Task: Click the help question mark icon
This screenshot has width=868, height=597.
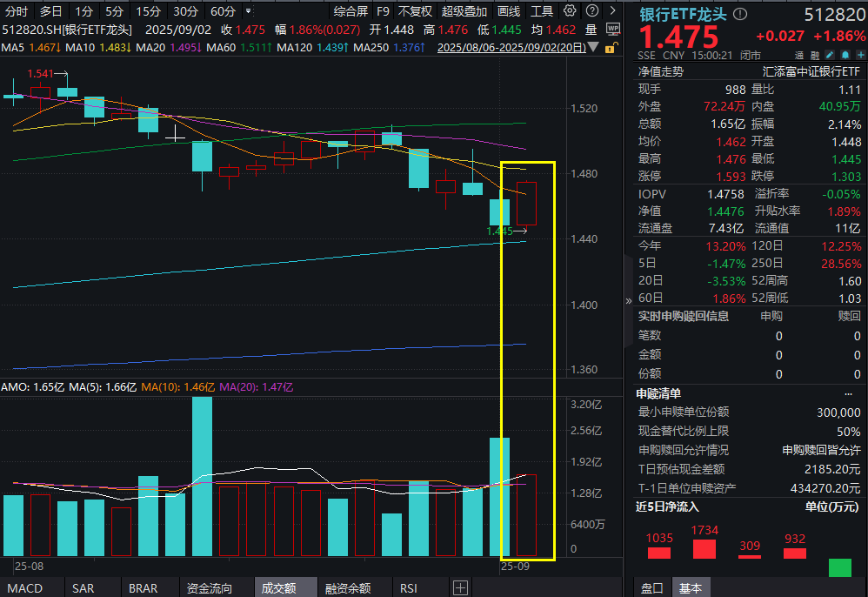Action: 592,10
